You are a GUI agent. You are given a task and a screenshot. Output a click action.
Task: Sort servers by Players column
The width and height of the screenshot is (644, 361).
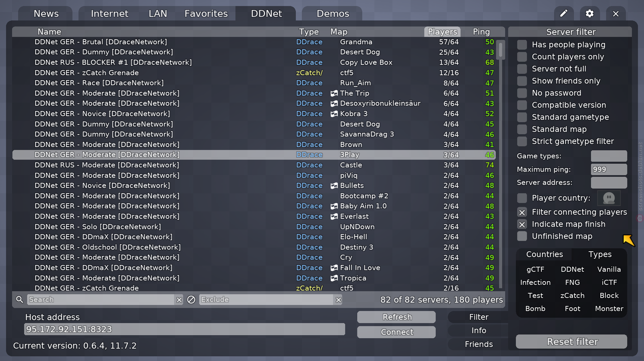(442, 32)
